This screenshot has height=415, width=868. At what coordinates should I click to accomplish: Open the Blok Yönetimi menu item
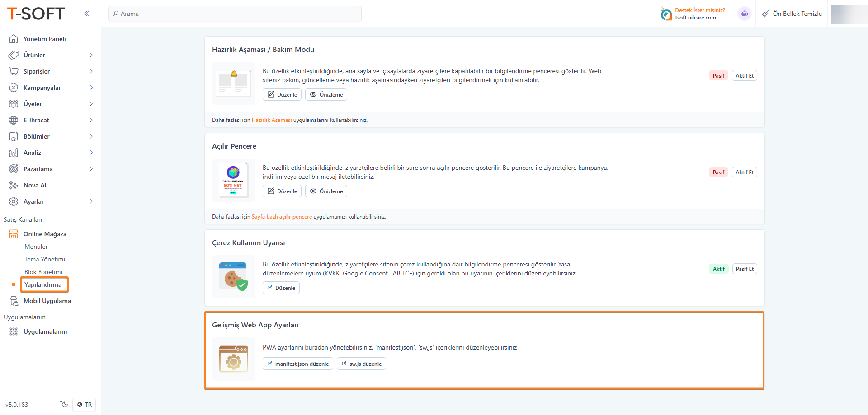(43, 272)
